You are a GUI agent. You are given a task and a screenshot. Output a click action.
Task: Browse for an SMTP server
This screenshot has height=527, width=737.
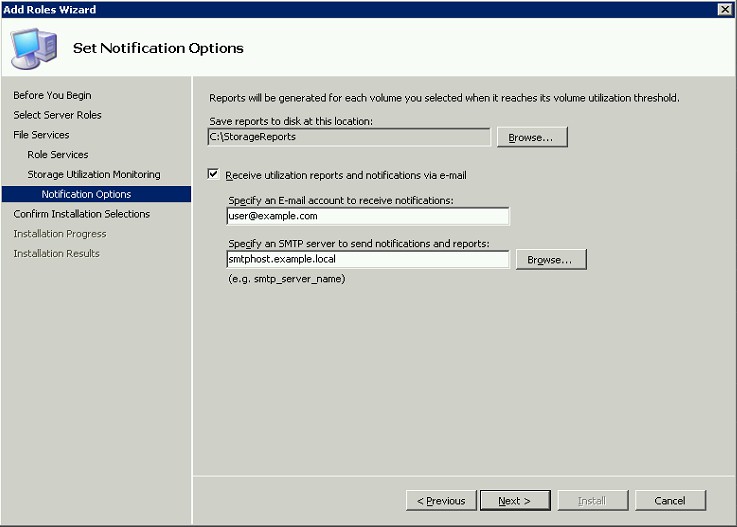coord(551,260)
